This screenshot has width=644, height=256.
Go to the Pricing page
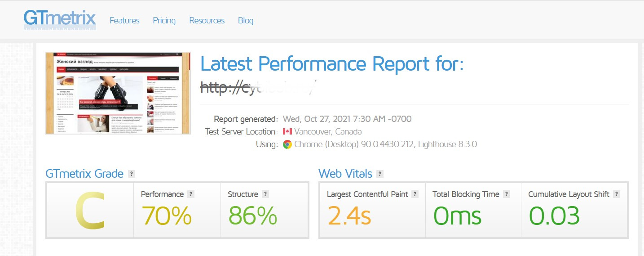coord(164,21)
